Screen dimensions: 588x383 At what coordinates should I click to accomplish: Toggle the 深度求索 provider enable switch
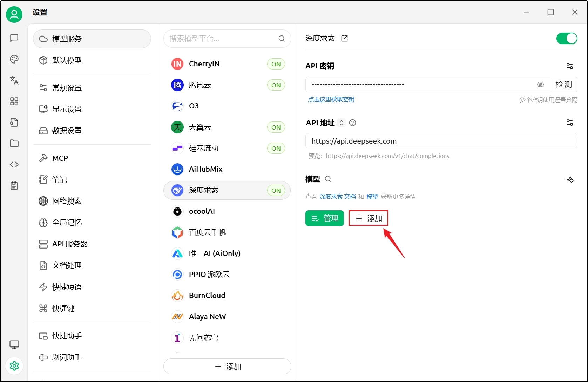point(567,38)
